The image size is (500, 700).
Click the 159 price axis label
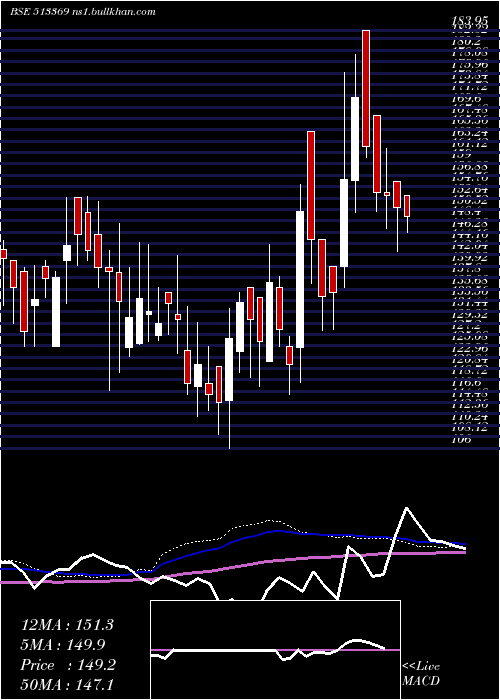pyautogui.click(x=461, y=155)
